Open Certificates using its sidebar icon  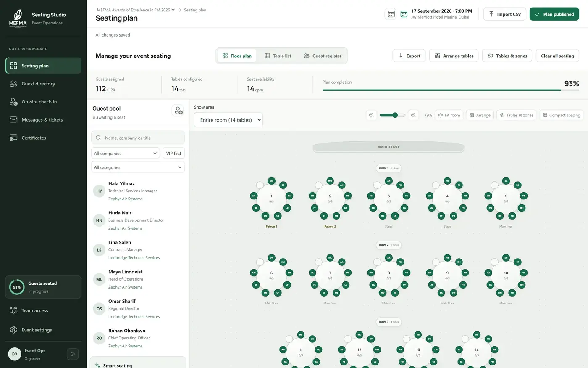pyautogui.click(x=13, y=138)
